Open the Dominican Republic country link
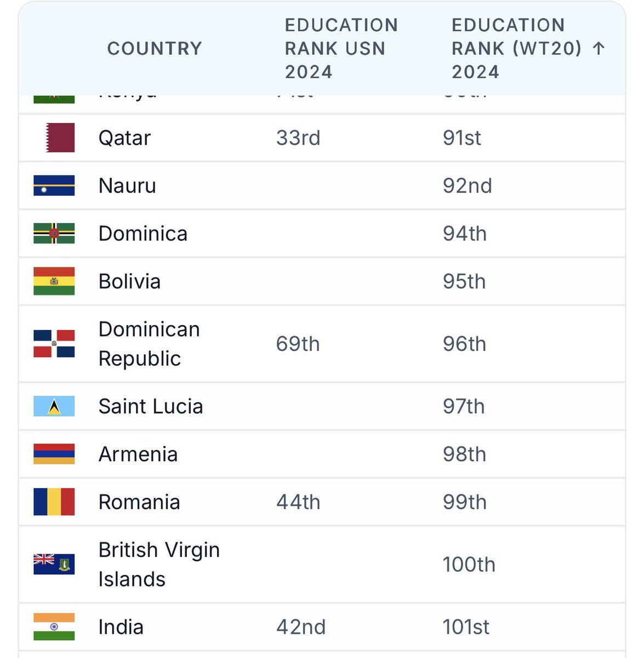 coord(149,344)
